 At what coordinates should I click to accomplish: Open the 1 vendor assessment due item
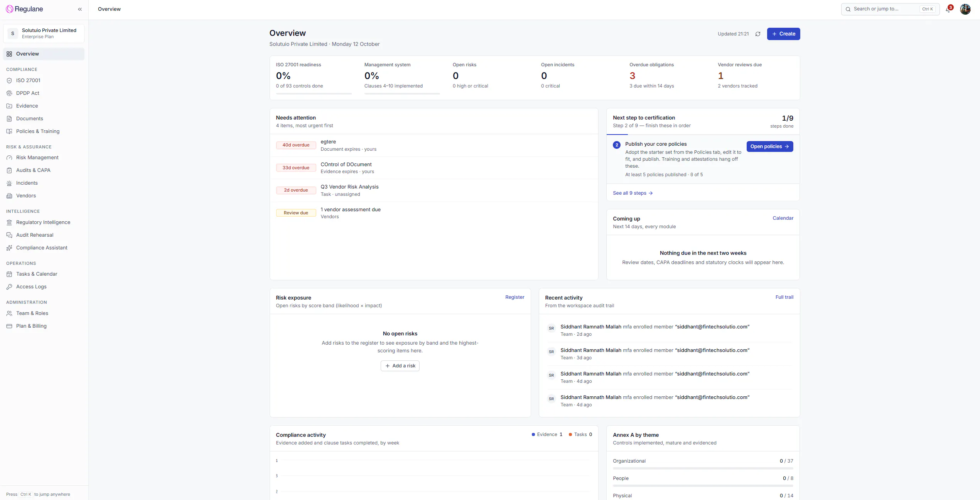(434, 213)
